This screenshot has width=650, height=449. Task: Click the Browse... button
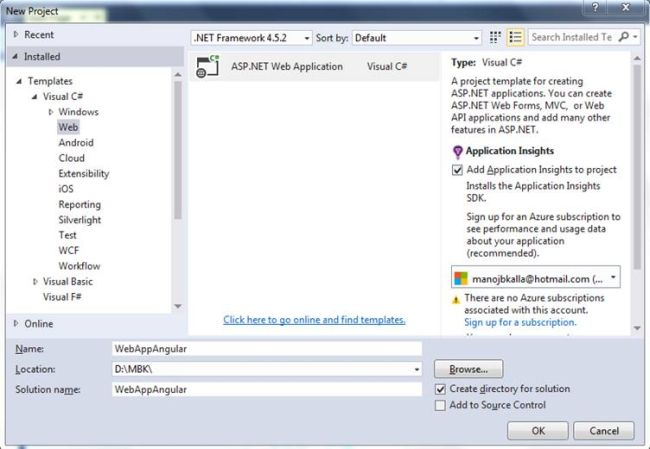click(468, 369)
